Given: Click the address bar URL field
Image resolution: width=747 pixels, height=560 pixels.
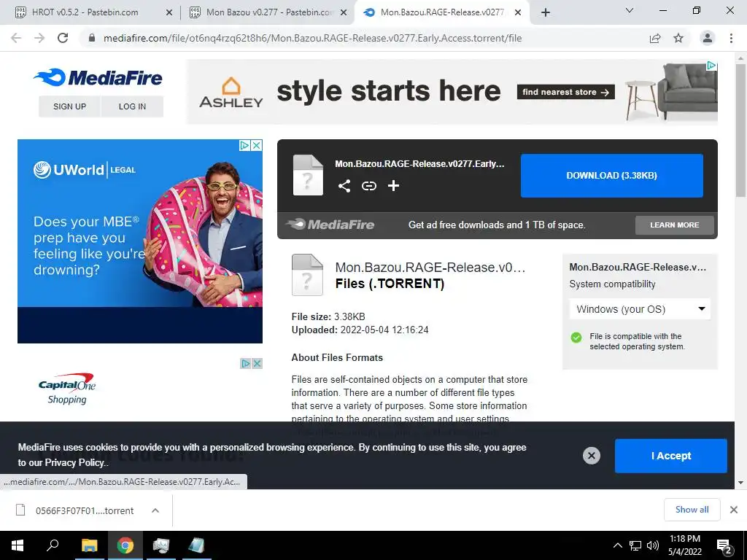Looking at the screenshot, I should (x=312, y=38).
